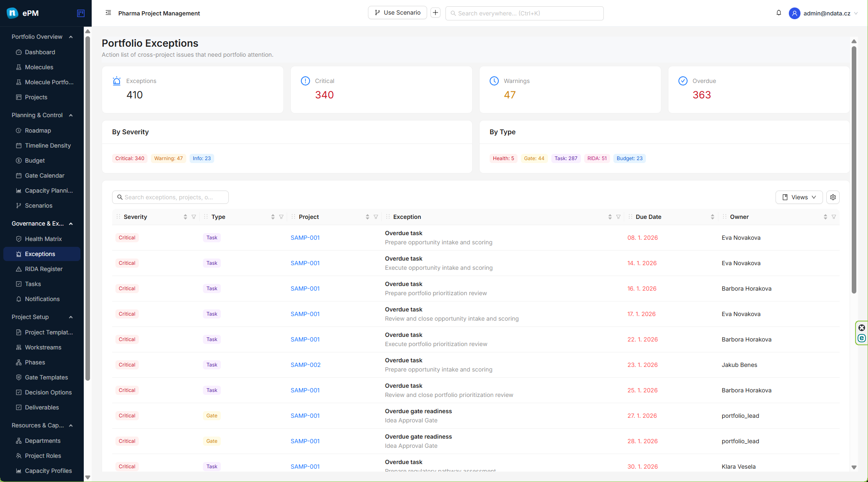868x482 pixels.
Task: Open Budget page in sidebar
Action: tap(42, 161)
